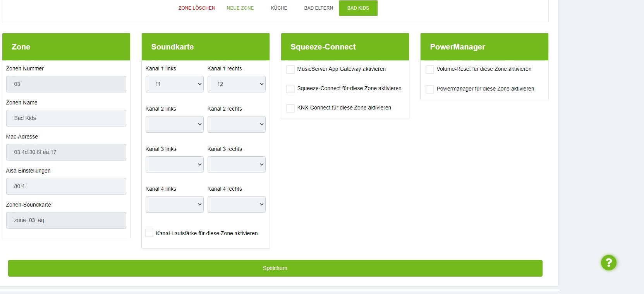Save settings with Speichern button
Viewport: 644px width, 294px height.
pyautogui.click(x=275, y=268)
